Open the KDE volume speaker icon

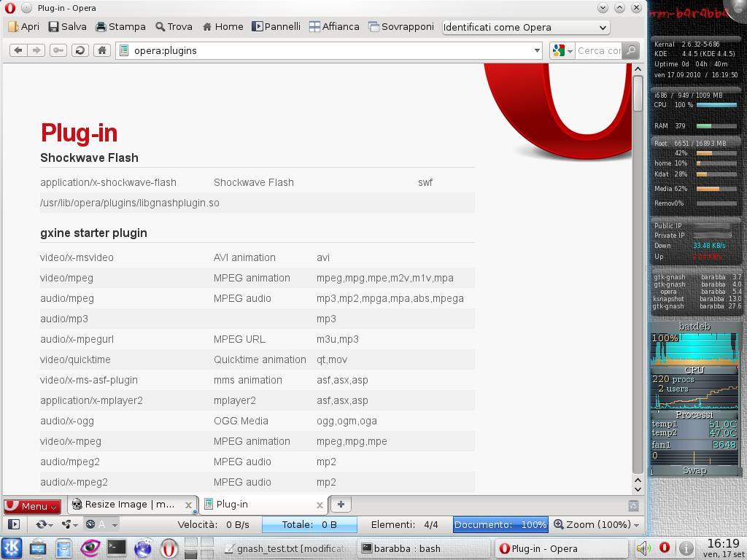(642, 548)
